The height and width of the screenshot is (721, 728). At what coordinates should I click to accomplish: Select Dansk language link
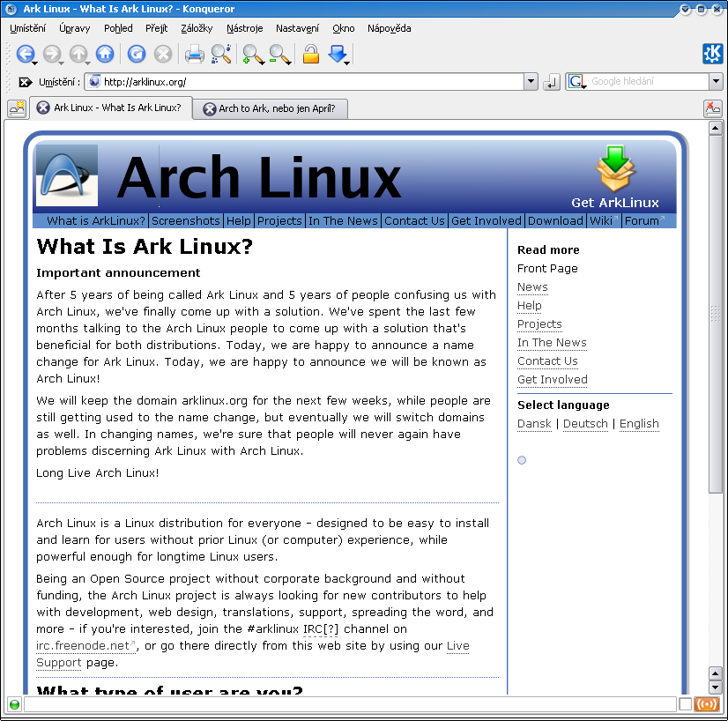[x=534, y=424]
